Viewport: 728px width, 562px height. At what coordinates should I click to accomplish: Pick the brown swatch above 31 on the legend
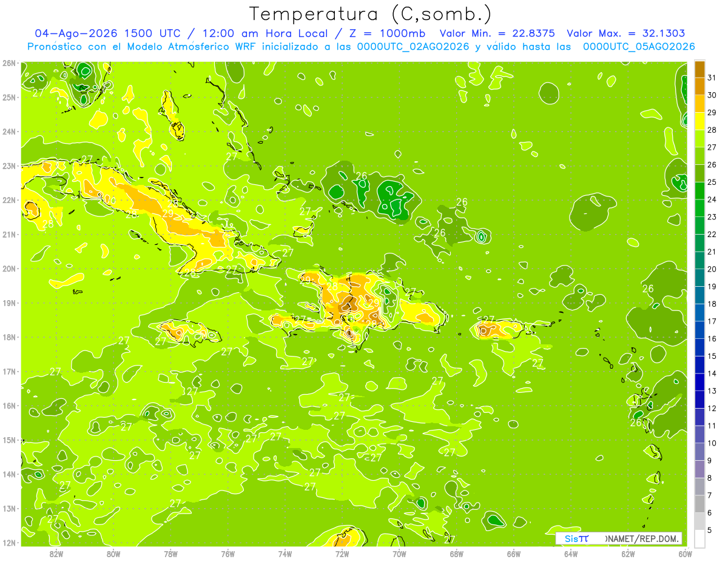coord(699,69)
